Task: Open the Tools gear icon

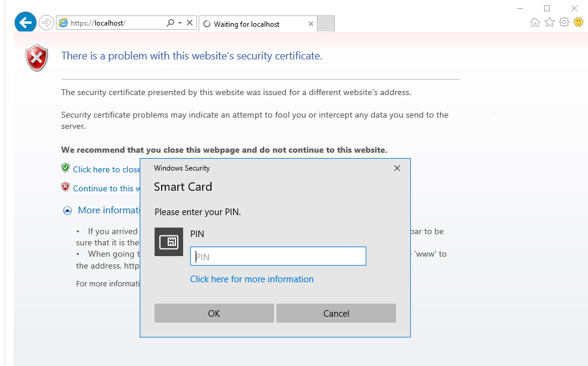Action: click(x=564, y=23)
